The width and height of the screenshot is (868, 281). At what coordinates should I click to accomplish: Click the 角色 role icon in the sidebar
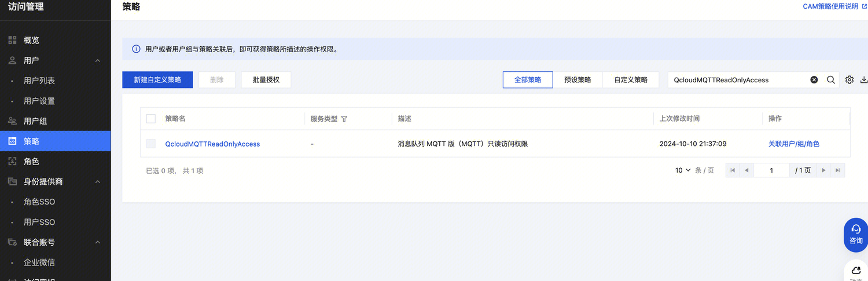[12, 161]
